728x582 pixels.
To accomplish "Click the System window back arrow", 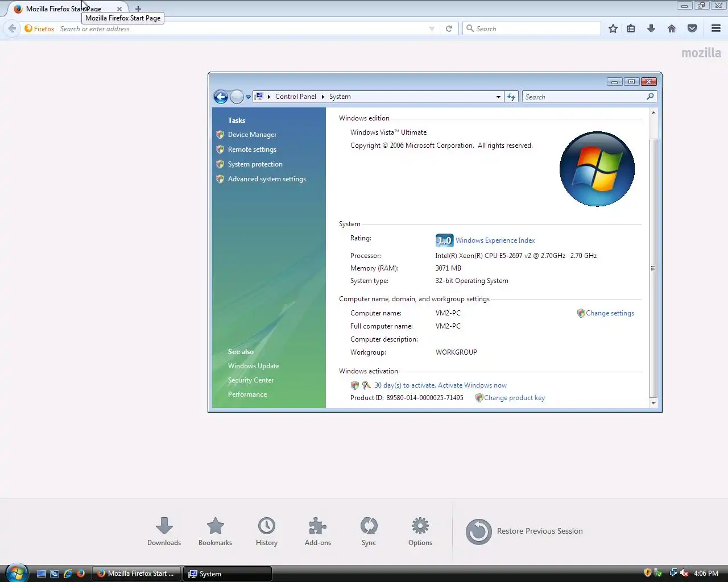I will [x=221, y=97].
